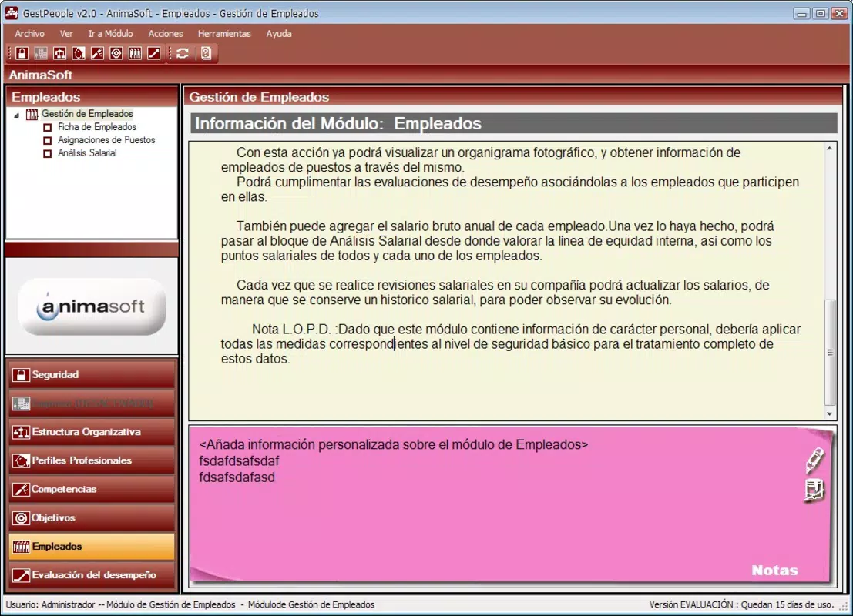853x616 pixels.
Task: Open the Ver menu
Action: [66, 34]
